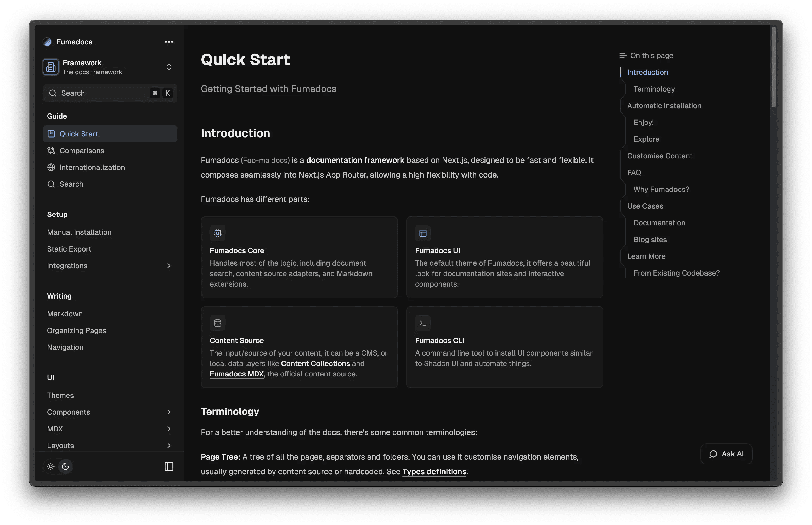Expand the Integrations sidebar folder

(169, 266)
